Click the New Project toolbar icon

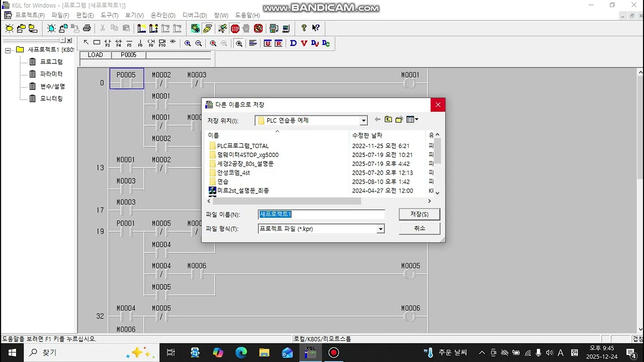tap(9, 28)
